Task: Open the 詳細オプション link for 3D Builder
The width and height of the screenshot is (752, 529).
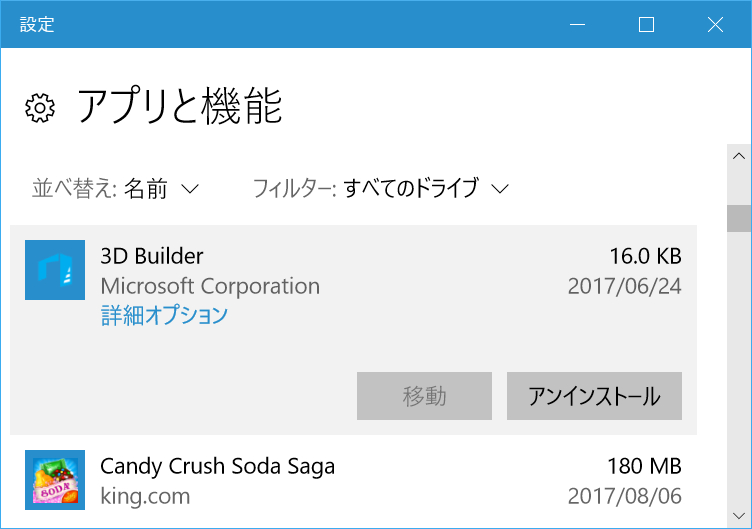Action: pyautogui.click(x=164, y=316)
